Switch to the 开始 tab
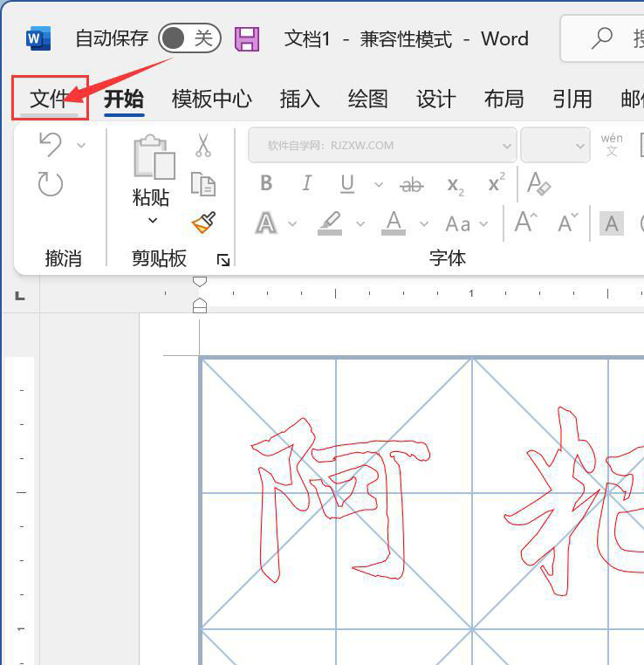The width and height of the screenshot is (644, 665). click(124, 99)
